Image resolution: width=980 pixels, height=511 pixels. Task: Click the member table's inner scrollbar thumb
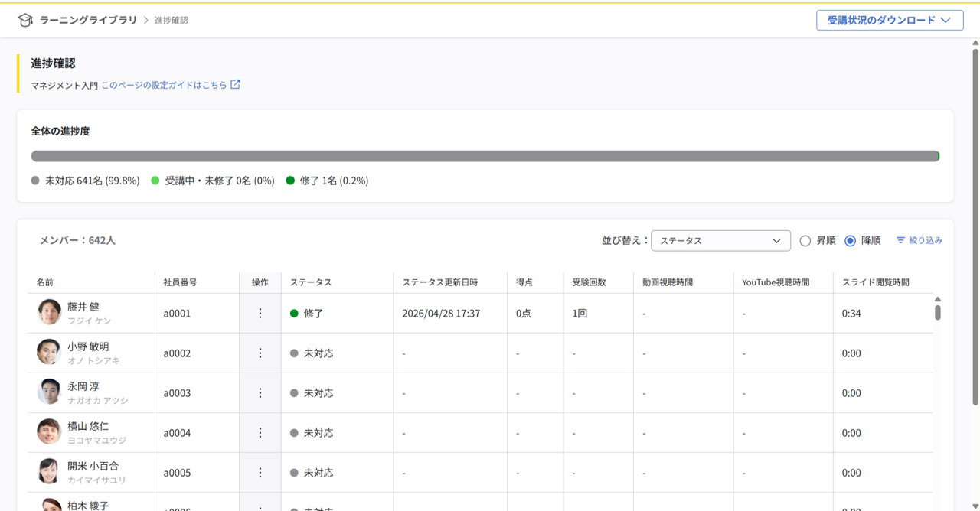click(x=938, y=312)
